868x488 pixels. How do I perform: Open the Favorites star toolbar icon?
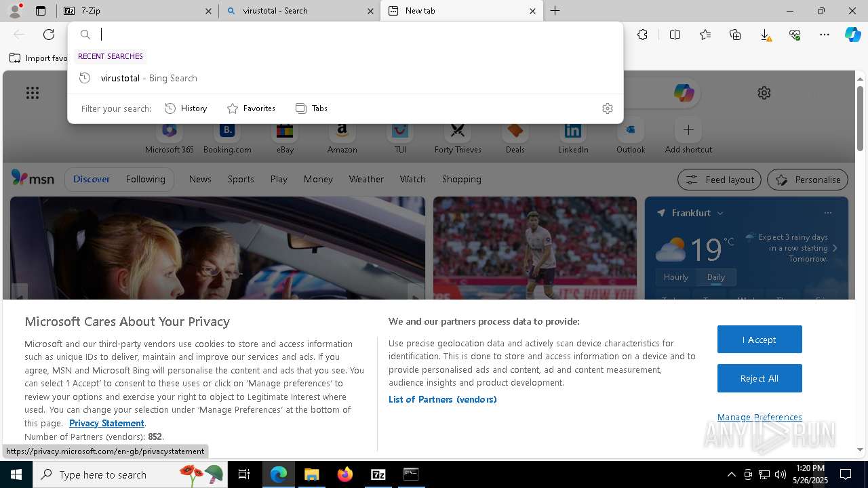[705, 35]
